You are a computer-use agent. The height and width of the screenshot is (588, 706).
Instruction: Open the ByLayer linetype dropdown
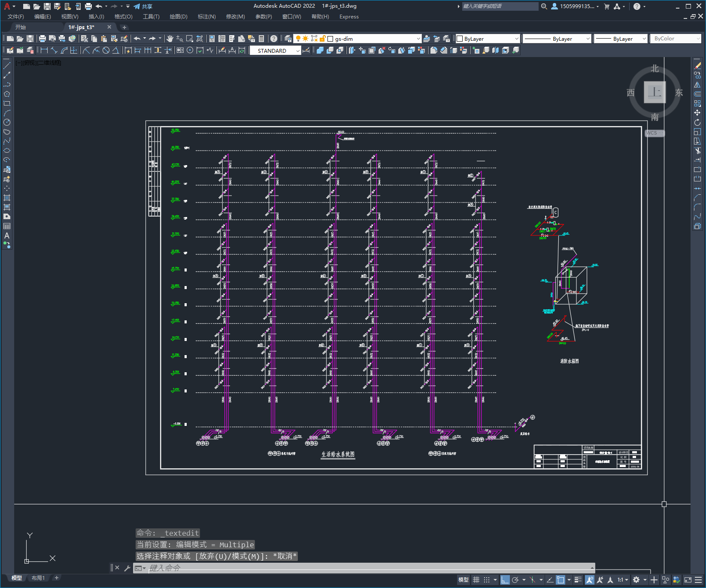click(557, 39)
